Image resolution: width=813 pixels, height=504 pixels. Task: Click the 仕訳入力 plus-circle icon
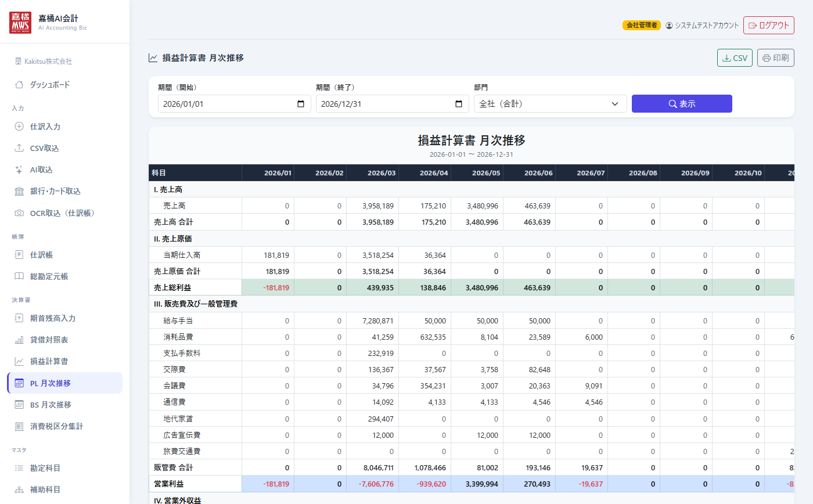(19, 127)
